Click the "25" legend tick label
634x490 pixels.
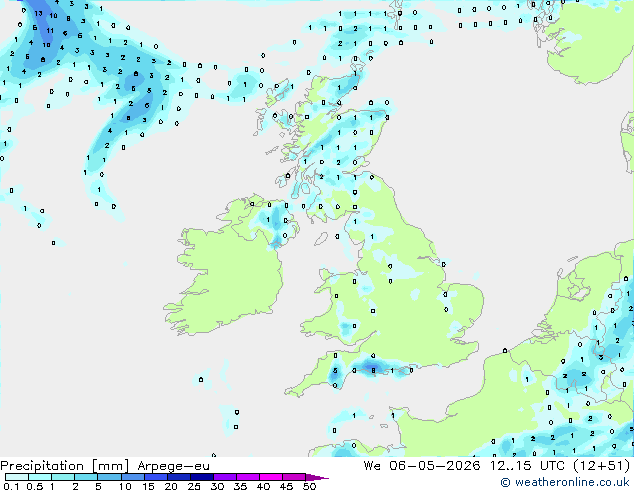tap(194, 486)
